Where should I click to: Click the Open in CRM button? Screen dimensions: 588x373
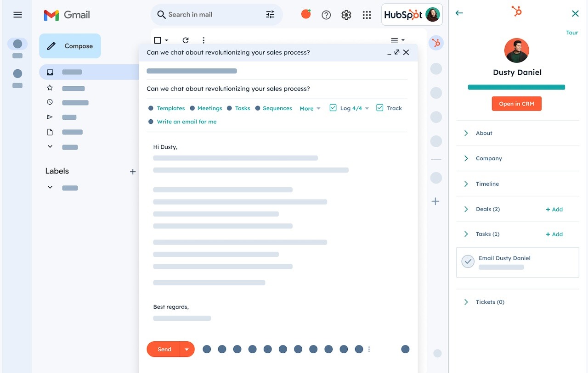[x=516, y=104]
